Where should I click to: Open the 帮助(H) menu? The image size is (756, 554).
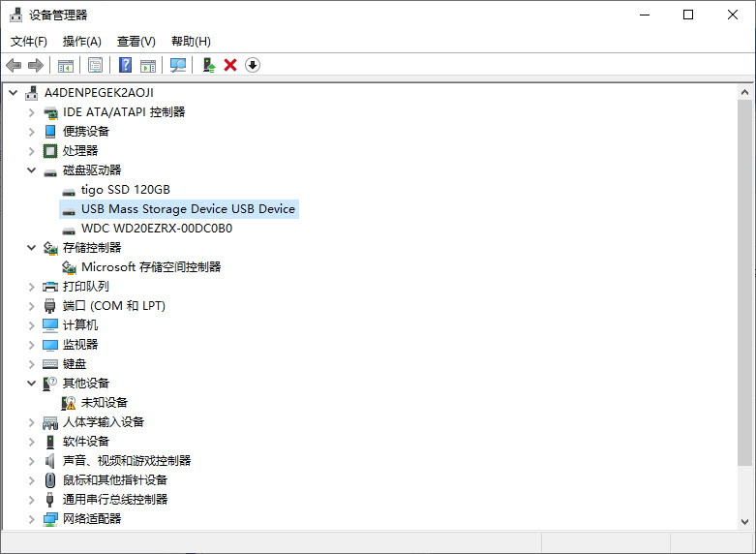(191, 42)
